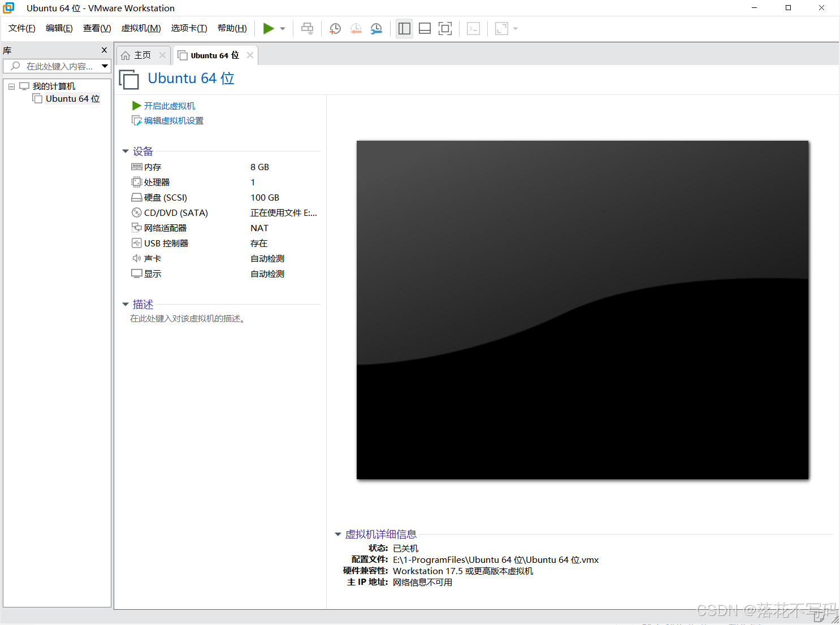Select the USB 控制器 device row
Image resolution: width=840 pixels, height=625 pixels.
[x=226, y=243]
